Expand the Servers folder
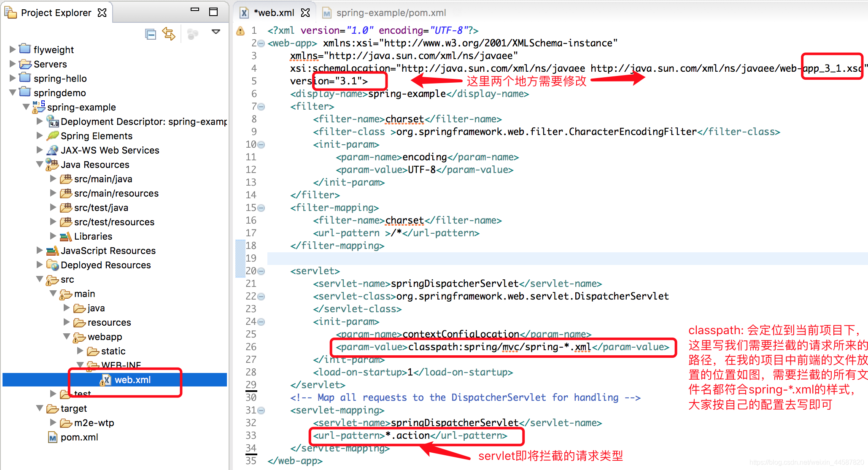The image size is (868, 470). click(12, 64)
